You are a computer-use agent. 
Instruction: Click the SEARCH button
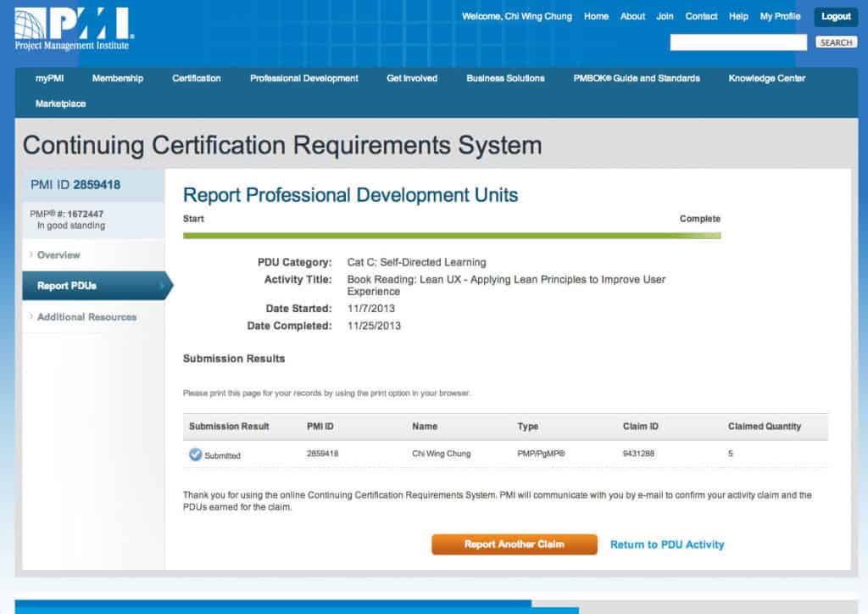coord(836,42)
